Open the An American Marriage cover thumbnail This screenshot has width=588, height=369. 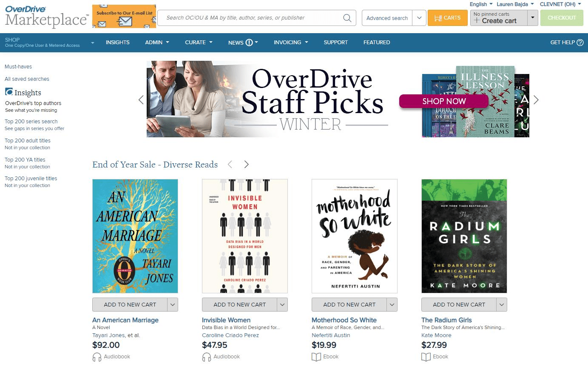click(x=135, y=236)
